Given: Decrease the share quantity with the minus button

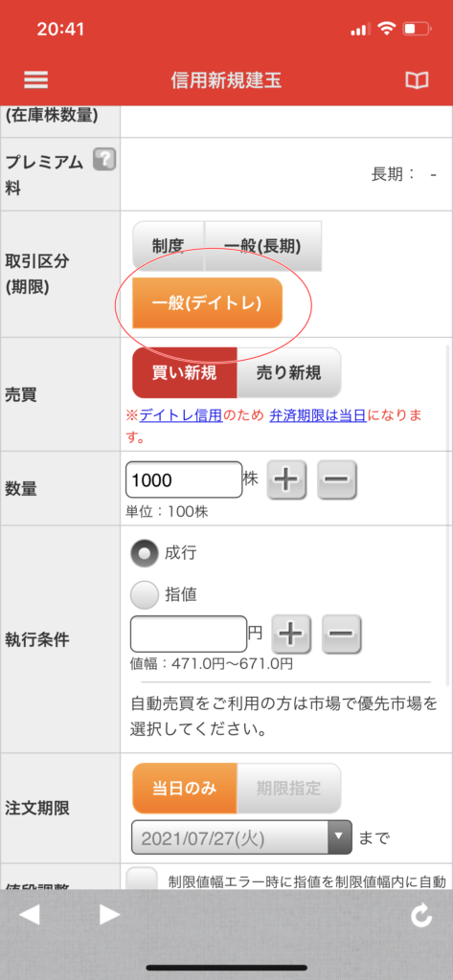Looking at the screenshot, I should pyautogui.click(x=336, y=480).
